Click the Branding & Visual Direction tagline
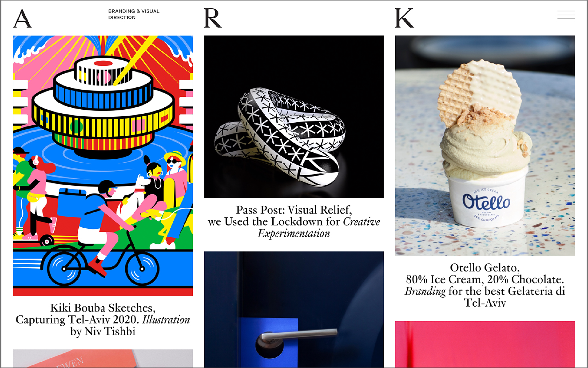 point(134,14)
